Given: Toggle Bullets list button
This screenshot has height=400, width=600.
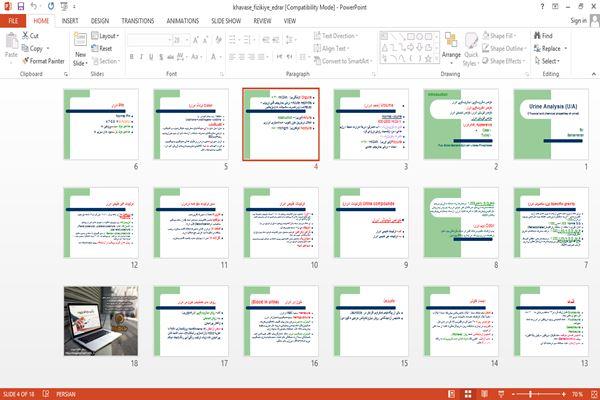Looking at the screenshot, I should pos(233,40).
